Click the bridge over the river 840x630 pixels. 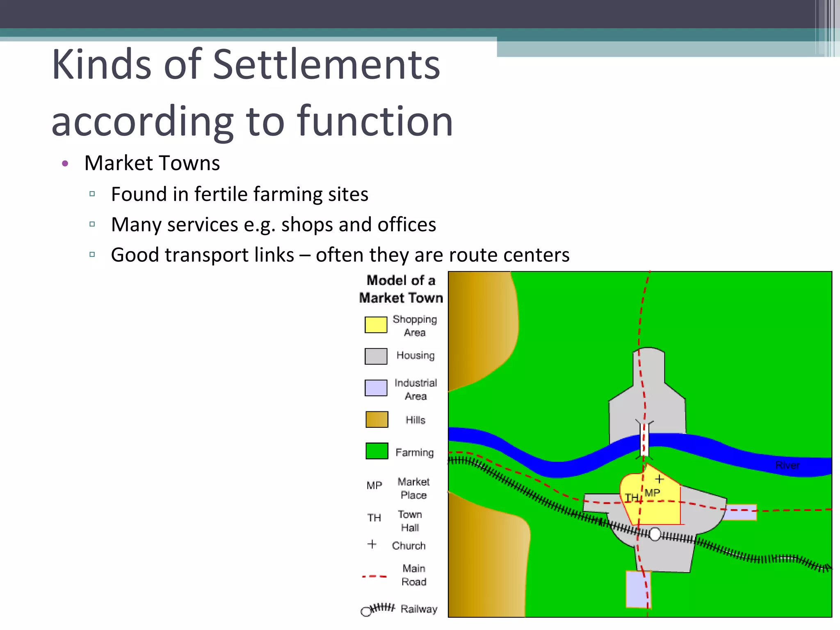(644, 440)
